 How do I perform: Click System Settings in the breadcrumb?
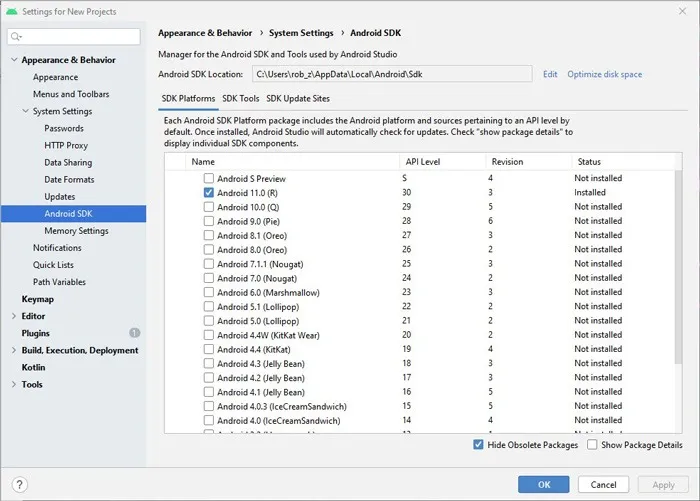coord(301,33)
